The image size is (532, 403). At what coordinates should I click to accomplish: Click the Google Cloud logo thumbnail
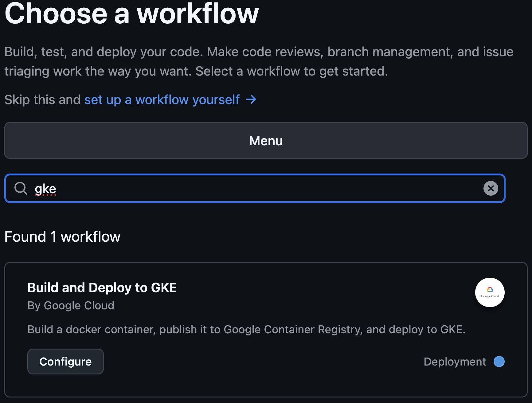coord(490,292)
